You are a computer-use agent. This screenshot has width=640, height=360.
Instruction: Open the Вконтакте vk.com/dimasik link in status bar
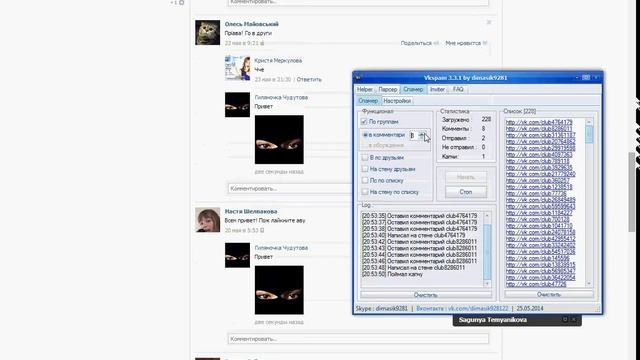pos(462,309)
